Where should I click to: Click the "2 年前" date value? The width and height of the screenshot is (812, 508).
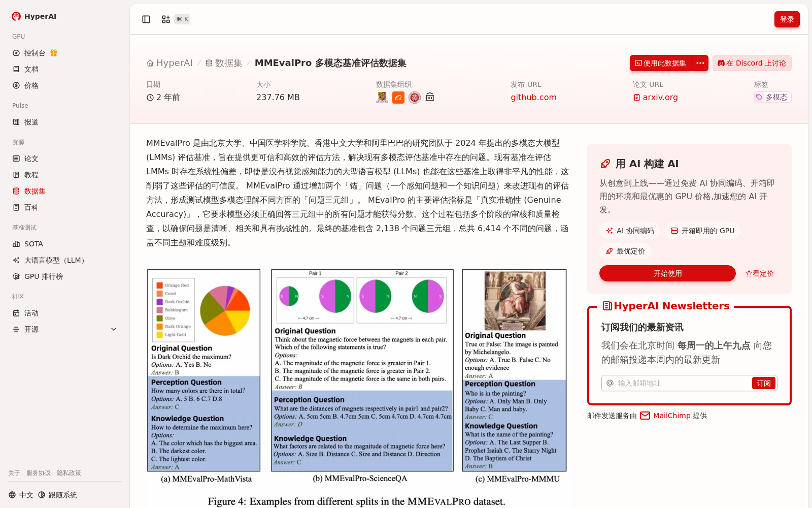coord(163,97)
